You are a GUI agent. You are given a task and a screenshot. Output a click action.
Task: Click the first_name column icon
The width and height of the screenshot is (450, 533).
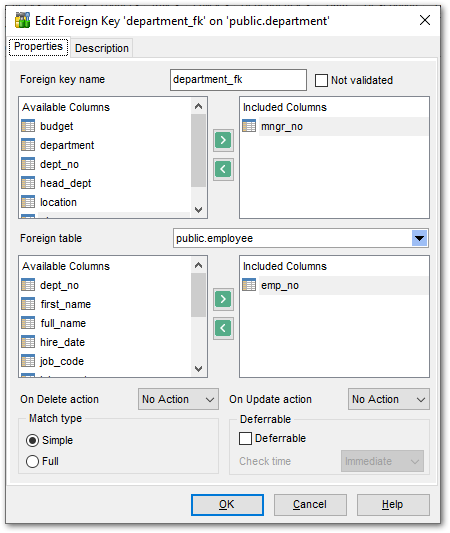[x=28, y=304]
